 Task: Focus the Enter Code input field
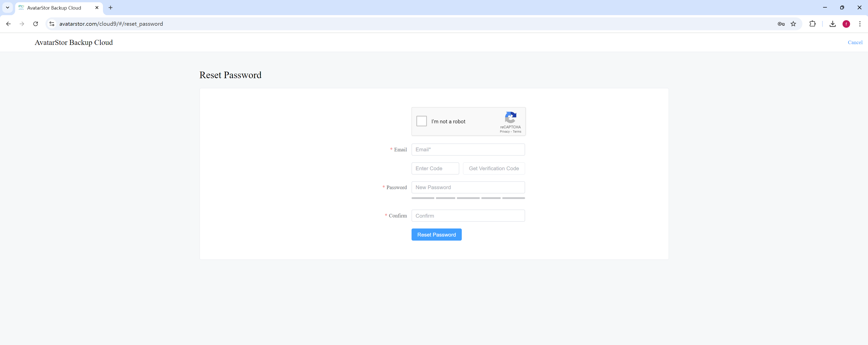[x=435, y=168]
